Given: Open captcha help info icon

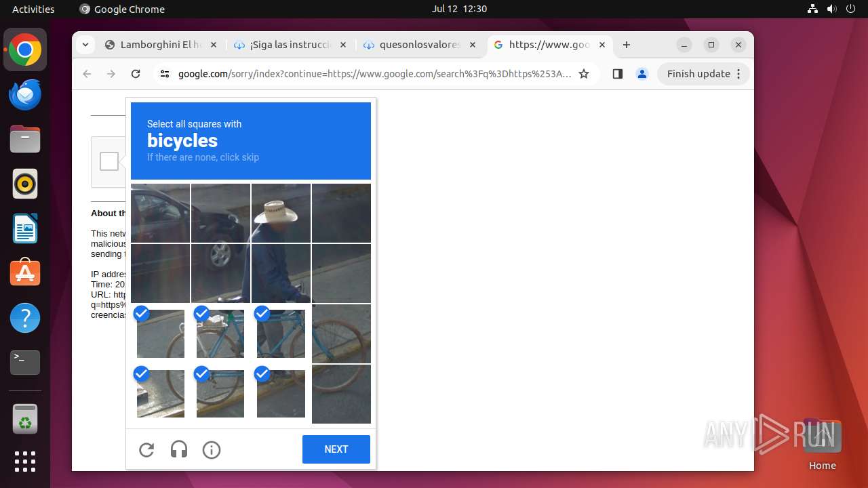Looking at the screenshot, I should [x=212, y=449].
